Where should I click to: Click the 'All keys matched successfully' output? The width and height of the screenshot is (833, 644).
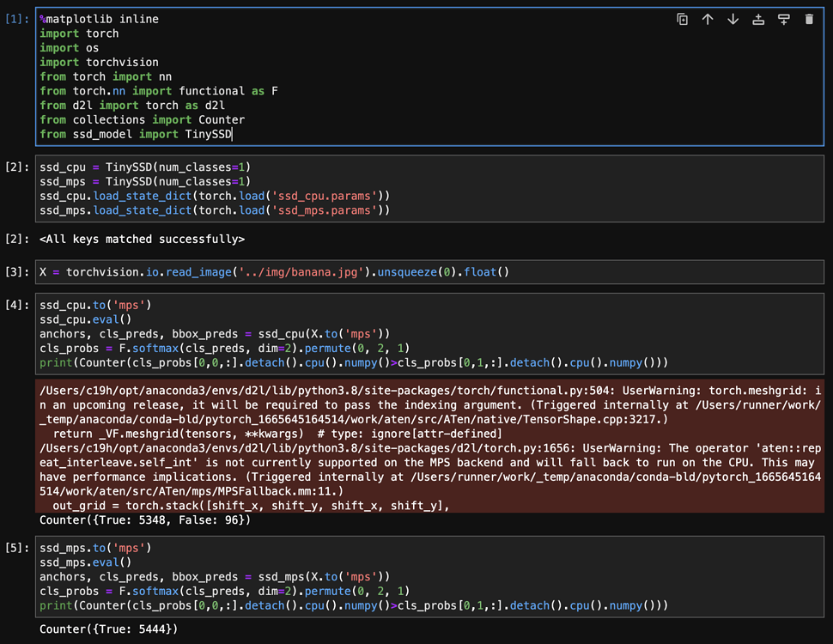click(x=142, y=240)
